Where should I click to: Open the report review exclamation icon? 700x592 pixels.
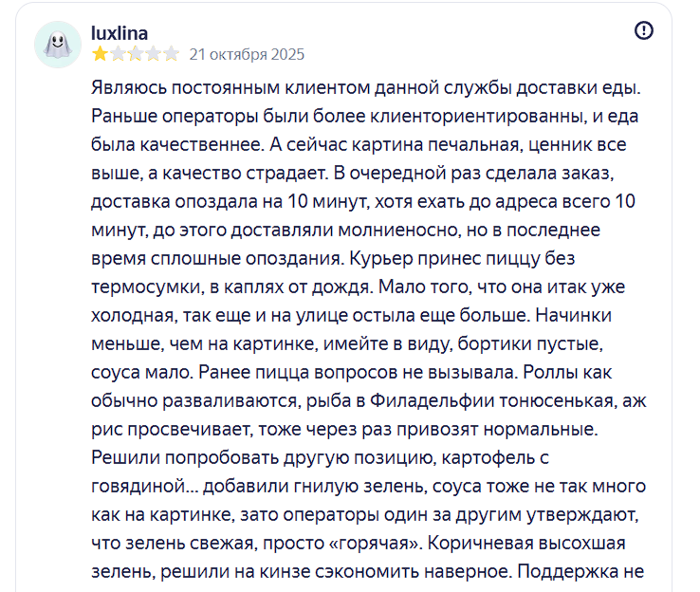[644, 30]
